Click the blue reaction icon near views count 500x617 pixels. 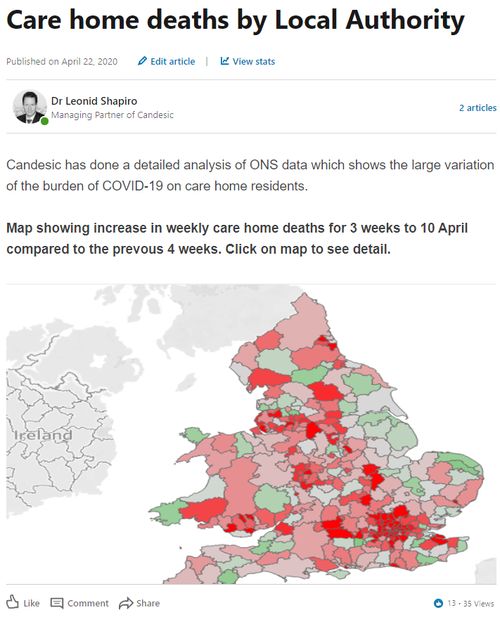438,603
